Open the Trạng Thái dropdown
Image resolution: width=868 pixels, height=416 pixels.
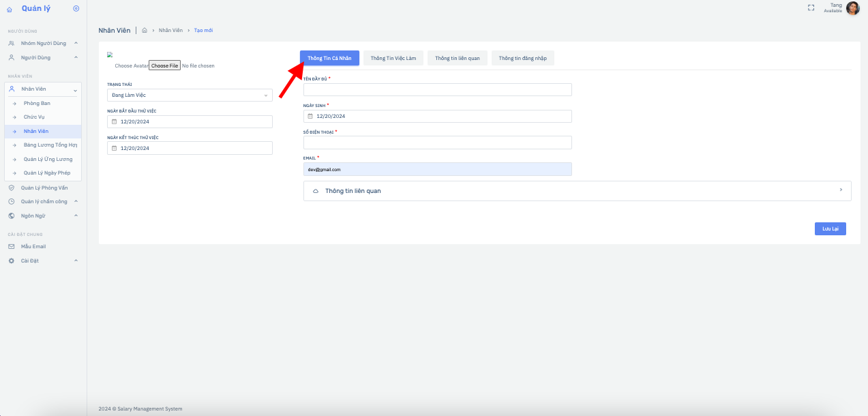click(190, 95)
